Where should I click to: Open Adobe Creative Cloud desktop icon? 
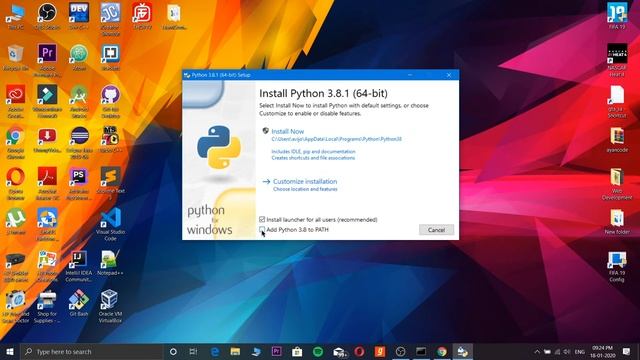(16, 101)
